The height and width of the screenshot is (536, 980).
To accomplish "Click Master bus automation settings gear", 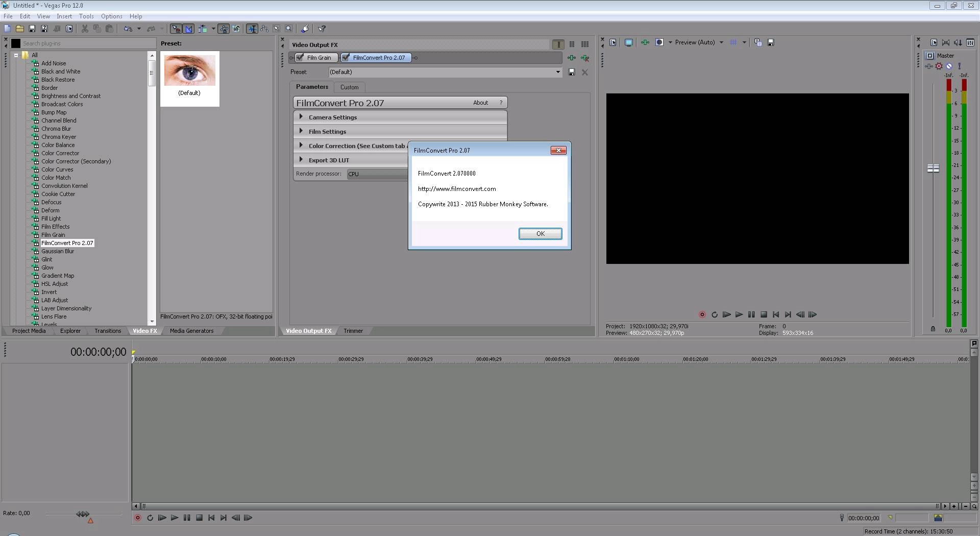I will pos(939,66).
